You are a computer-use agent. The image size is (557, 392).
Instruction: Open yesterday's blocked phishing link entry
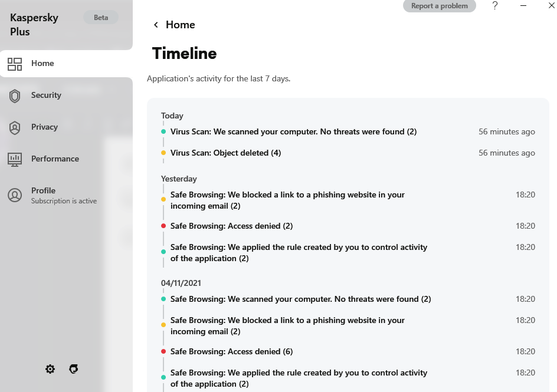point(287,200)
